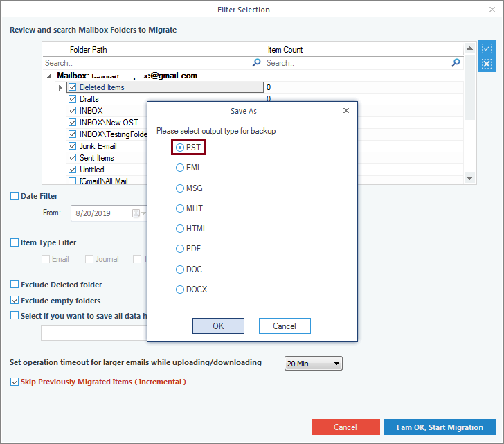The image size is (504, 444).
Task: Expand the Deleted Items folder tree node
Action: (61, 88)
